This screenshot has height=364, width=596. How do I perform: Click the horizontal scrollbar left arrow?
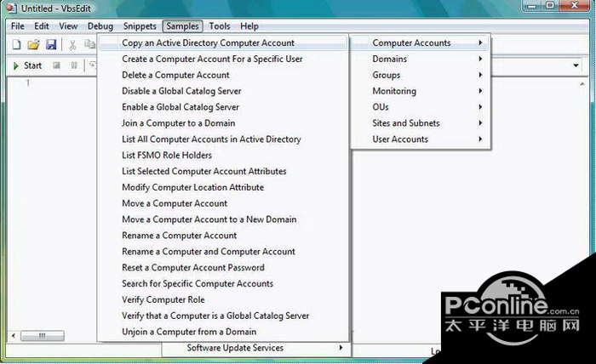[14, 336]
